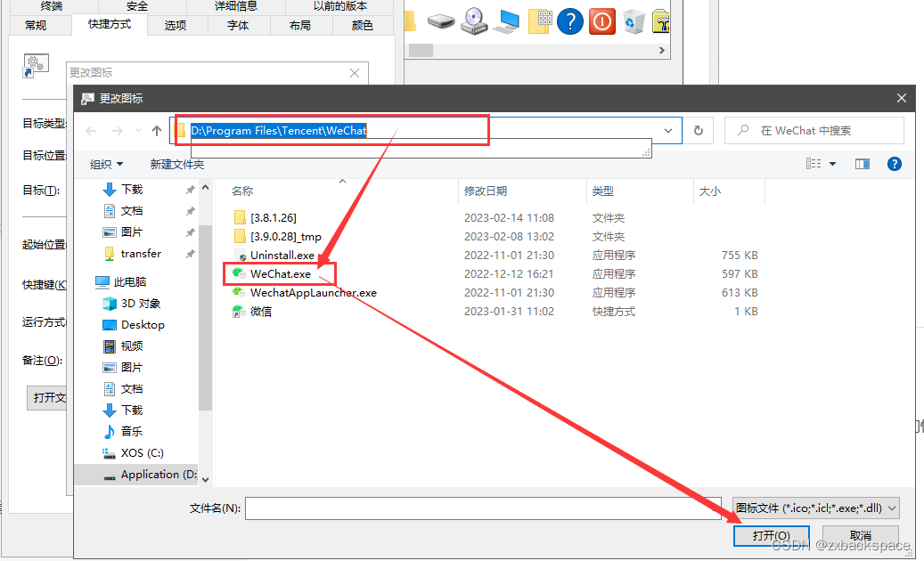Select the WeChat.exe file

pyautogui.click(x=280, y=273)
